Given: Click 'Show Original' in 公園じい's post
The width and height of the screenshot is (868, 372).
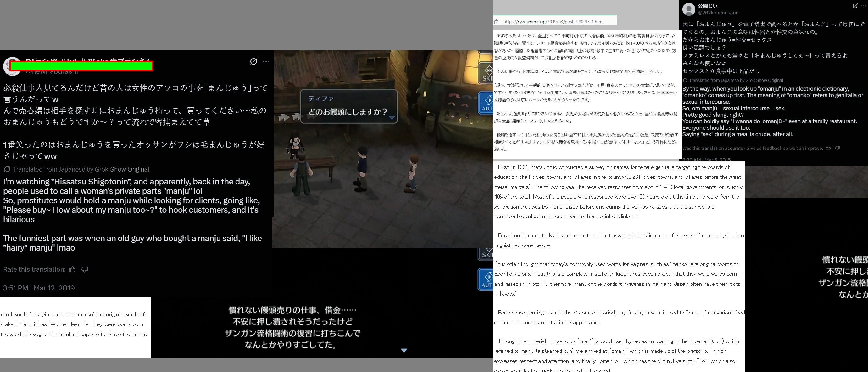Looking at the screenshot, I should [769, 80].
